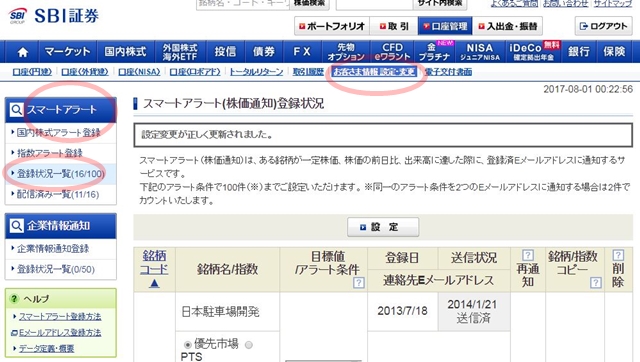Click the ログアウト button
This screenshot has height=362, width=640.
(x=603, y=26)
